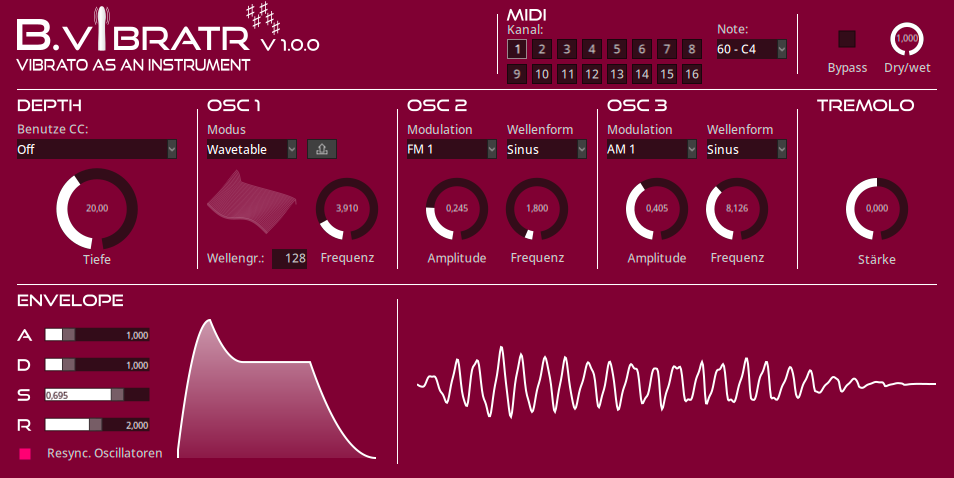This screenshot has width=954, height=478.
Task: Click the envelope Sustain slider
Action: click(x=97, y=394)
